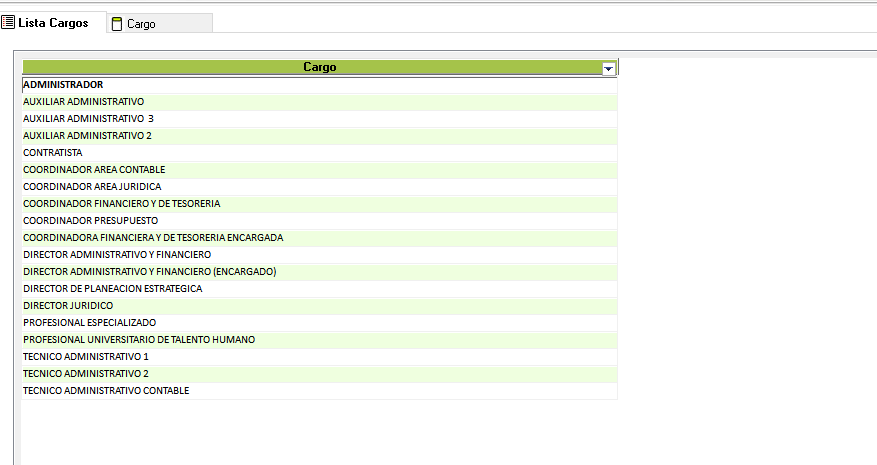Select the DIRECTOR JURIDICO row
Image resolution: width=877 pixels, height=465 pixels.
68,306
